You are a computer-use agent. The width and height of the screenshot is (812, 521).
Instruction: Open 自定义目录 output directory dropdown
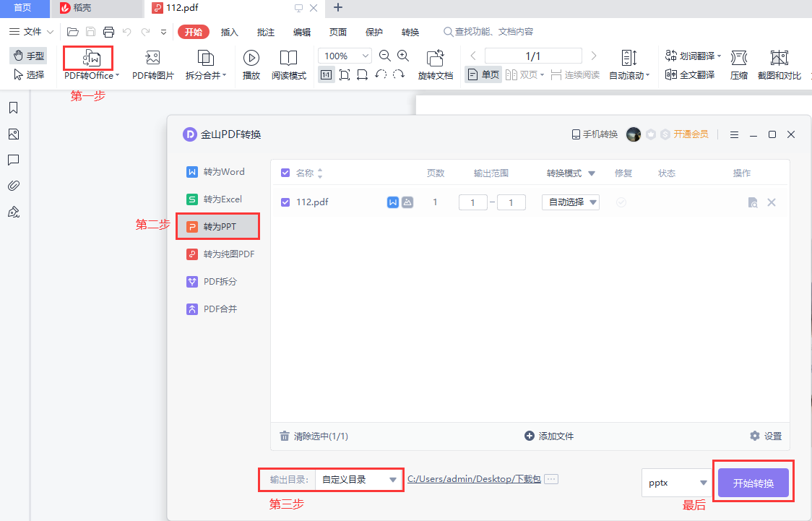(359, 480)
